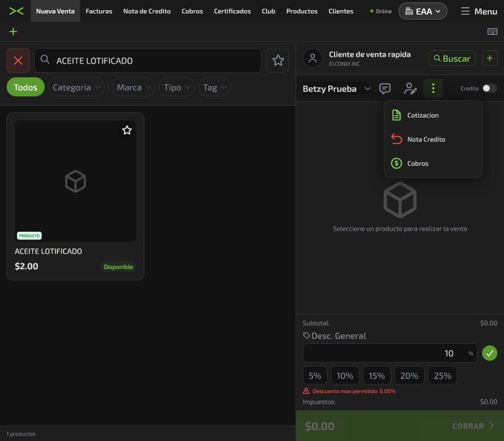Screen dimensions: 504x441
Task: Apply the 15% discount preset
Action: 376,375
